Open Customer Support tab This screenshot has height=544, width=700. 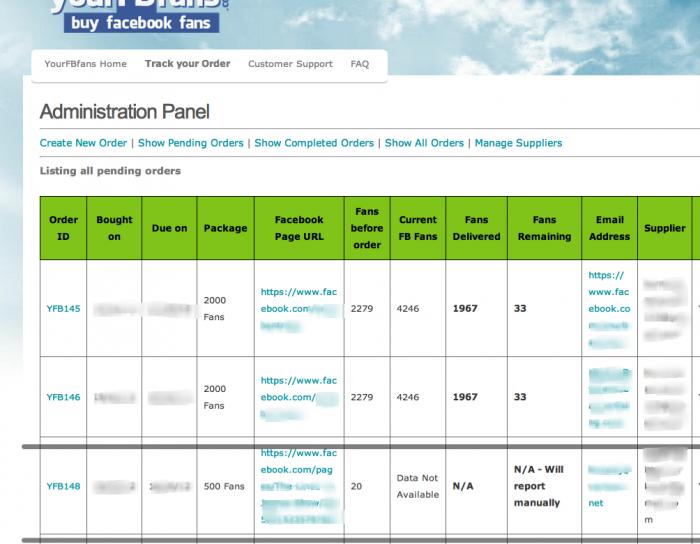[x=290, y=64]
